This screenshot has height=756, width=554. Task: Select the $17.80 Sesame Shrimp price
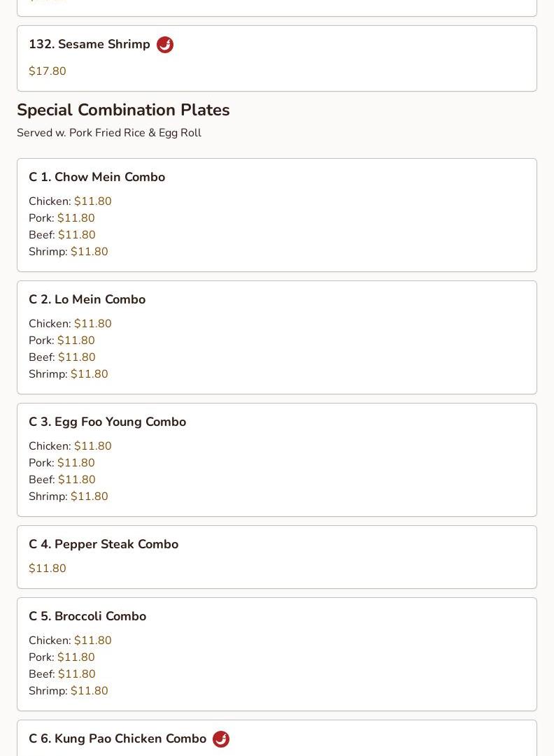[x=48, y=71]
